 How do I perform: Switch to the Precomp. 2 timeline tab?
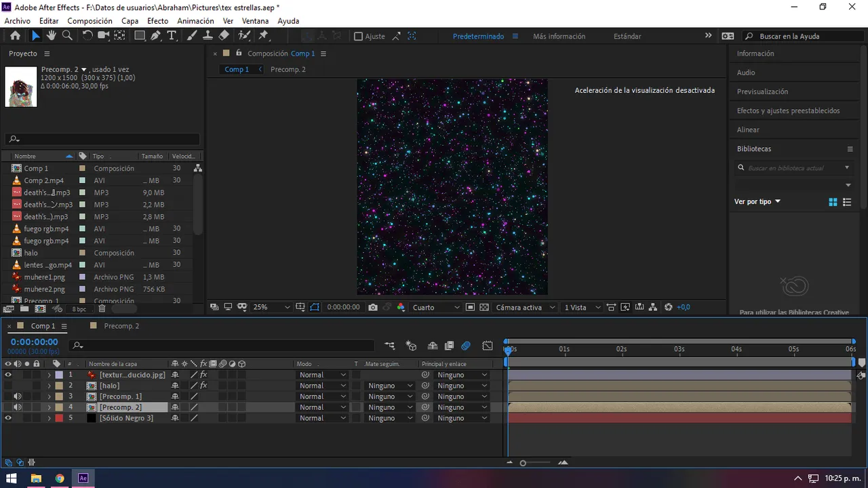click(121, 326)
